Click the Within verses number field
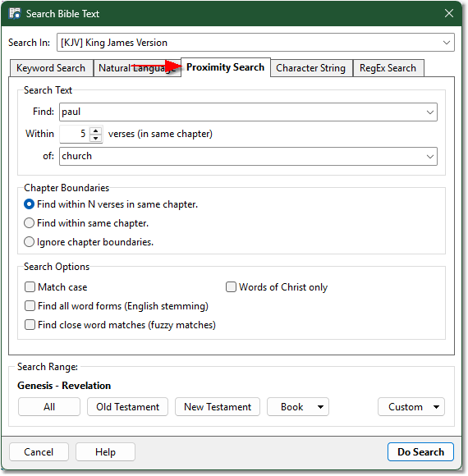 point(75,134)
